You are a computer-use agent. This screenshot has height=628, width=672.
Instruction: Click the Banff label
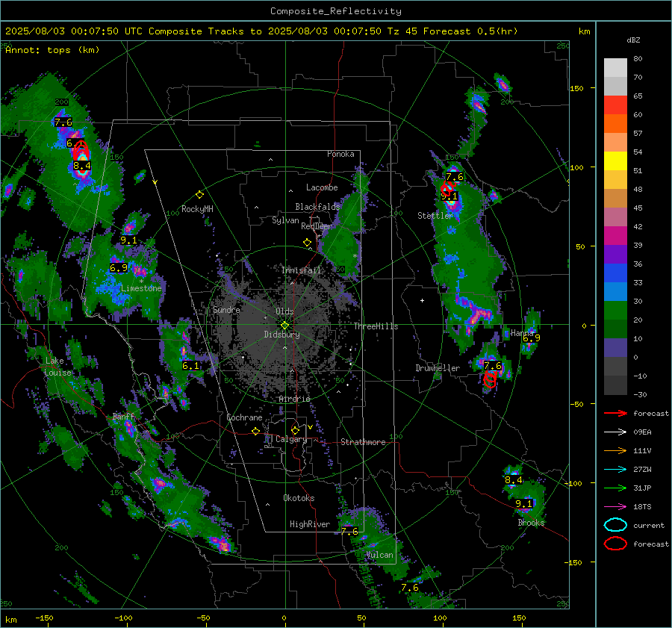[123, 417]
